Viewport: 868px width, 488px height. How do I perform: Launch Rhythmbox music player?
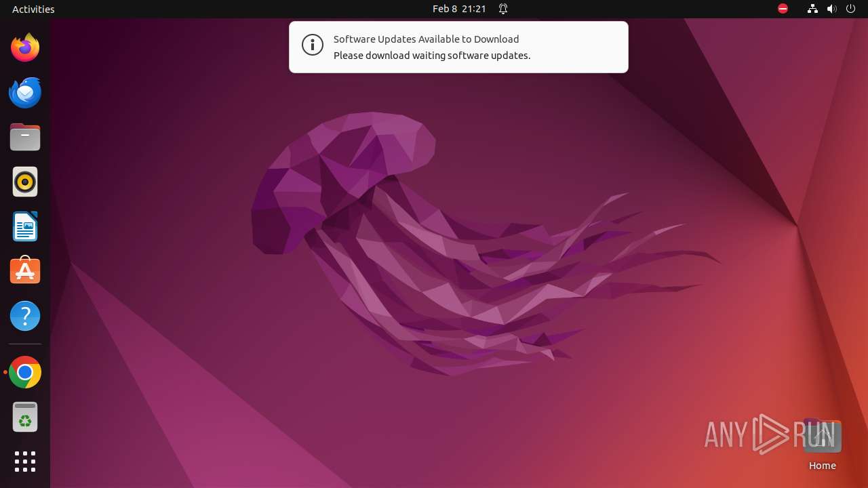(25, 182)
